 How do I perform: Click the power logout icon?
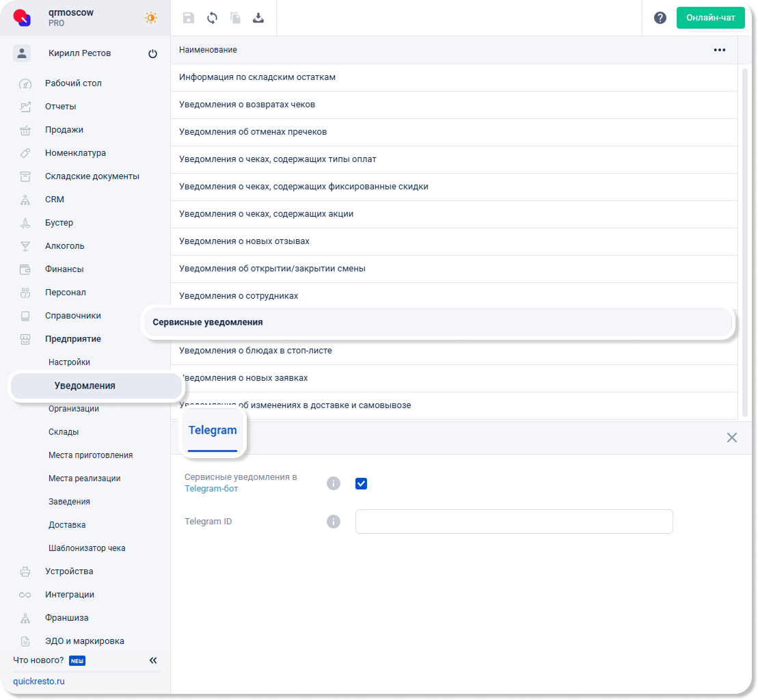coord(152,54)
